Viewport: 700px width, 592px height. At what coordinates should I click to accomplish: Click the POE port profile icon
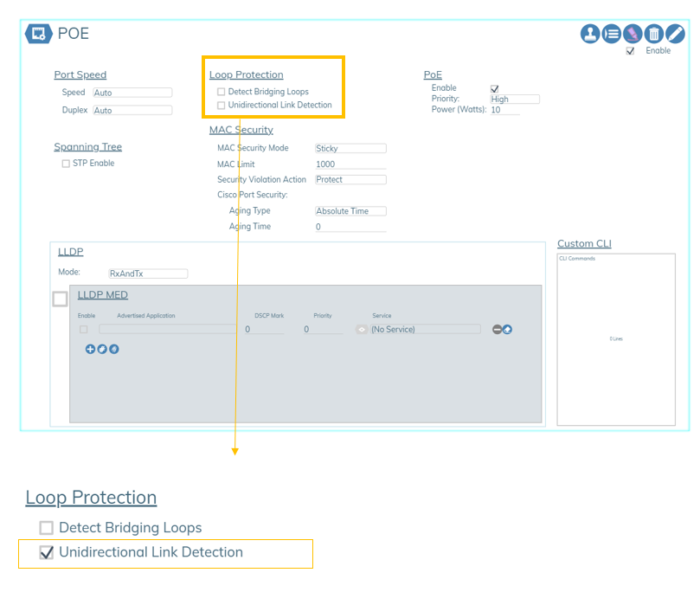[x=39, y=34]
